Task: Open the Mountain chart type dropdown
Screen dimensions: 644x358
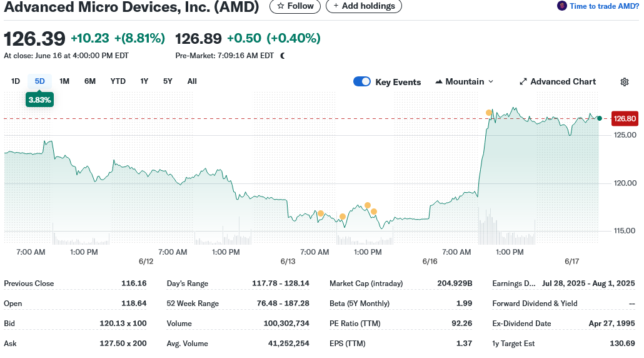Action: [465, 81]
